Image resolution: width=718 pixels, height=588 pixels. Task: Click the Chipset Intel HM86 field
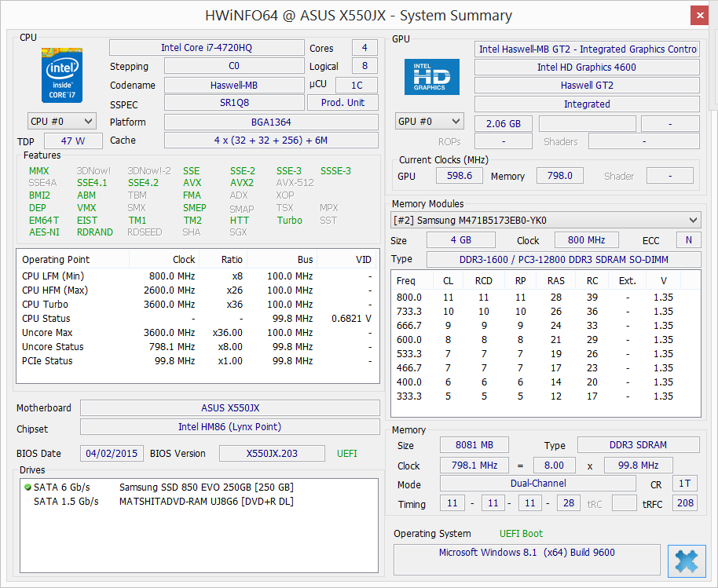tap(230, 426)
